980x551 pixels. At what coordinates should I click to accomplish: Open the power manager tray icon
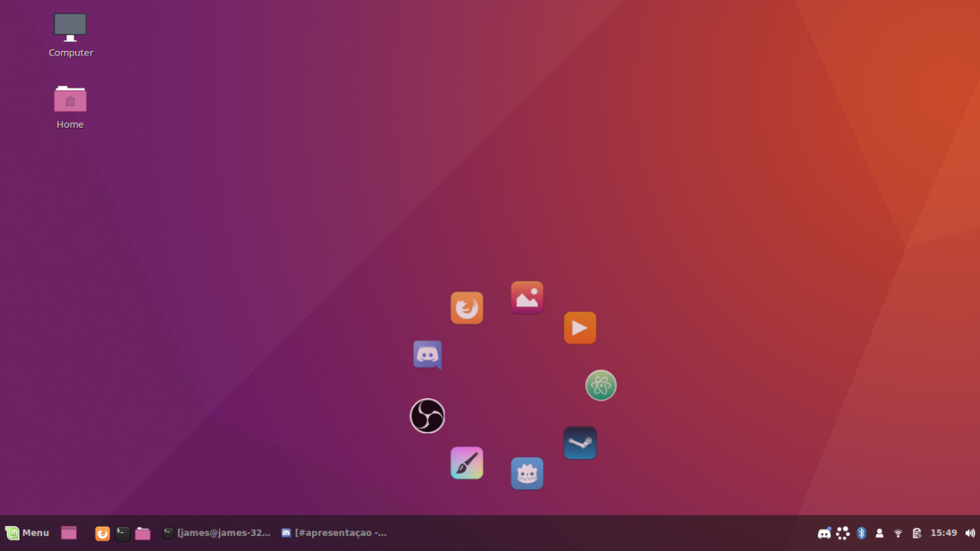(x=916, y=533)
